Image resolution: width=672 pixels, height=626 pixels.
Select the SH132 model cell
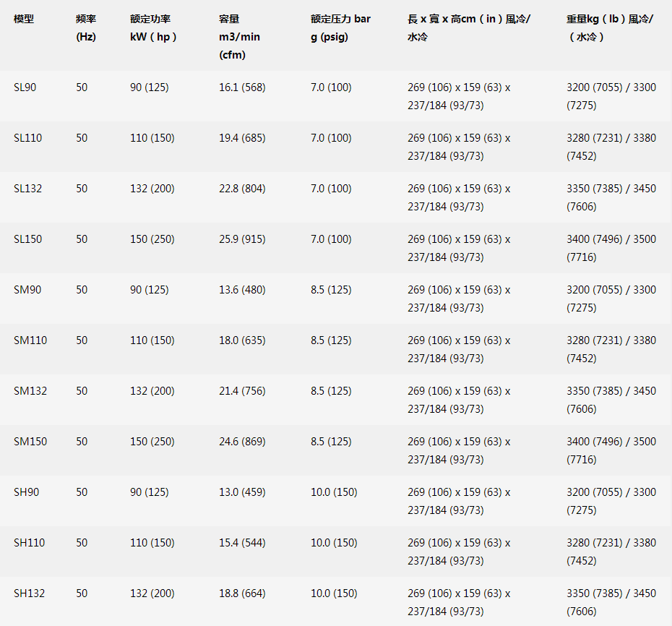30,593
